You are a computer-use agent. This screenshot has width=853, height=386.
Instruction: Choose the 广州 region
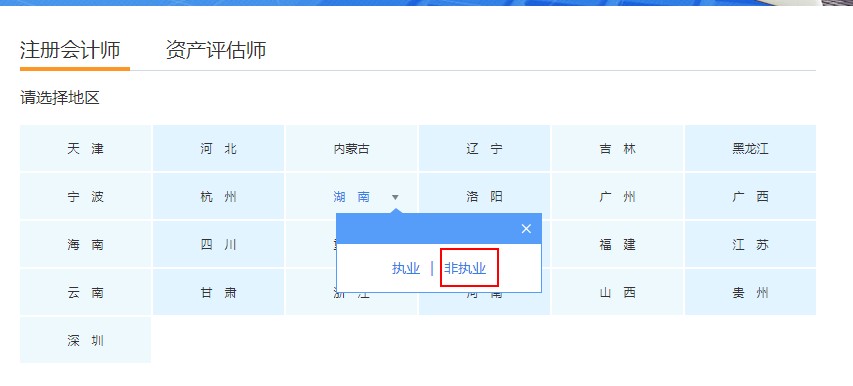click(x=617, y=196)
